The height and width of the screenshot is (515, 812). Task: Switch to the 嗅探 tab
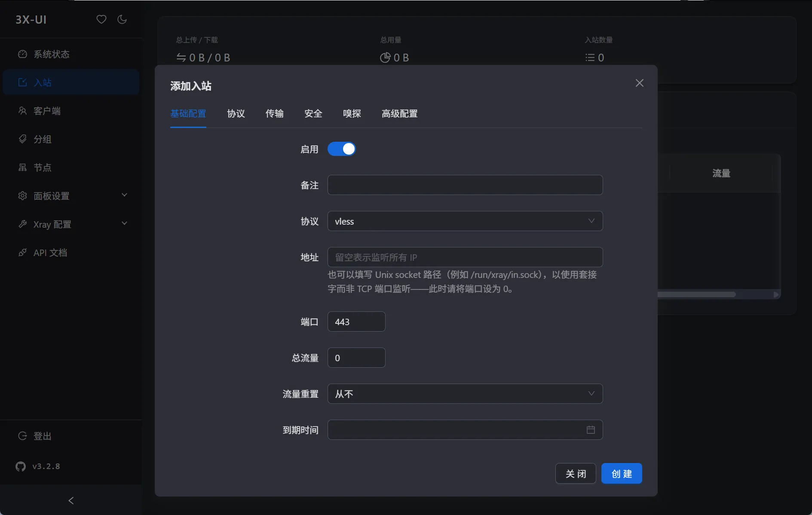[352, 113]
